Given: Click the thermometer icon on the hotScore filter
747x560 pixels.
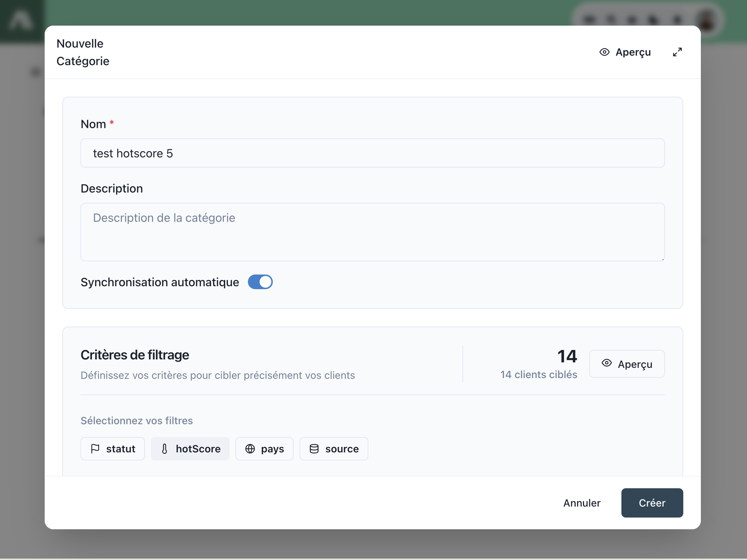Looking at the screenshot, I should [x=165, y=448].
